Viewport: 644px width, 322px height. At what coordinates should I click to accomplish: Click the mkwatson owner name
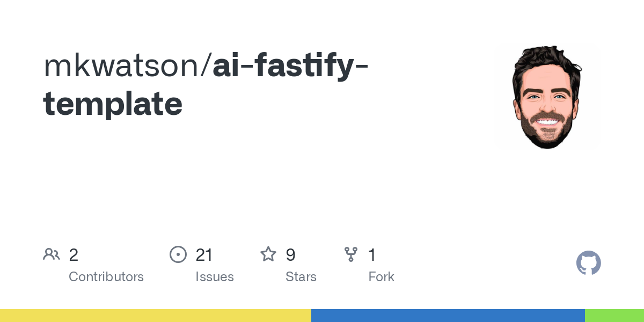click(123, 65)
